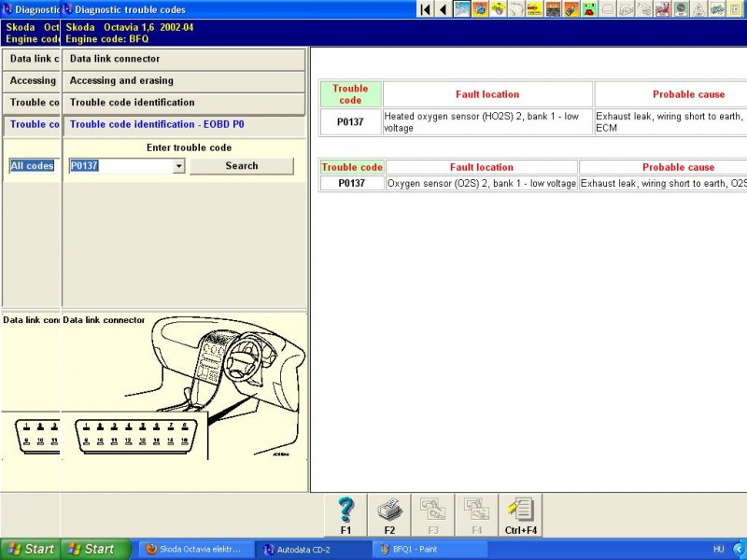
Task: Open the teal icon with red shape
Action: (589, 9)
